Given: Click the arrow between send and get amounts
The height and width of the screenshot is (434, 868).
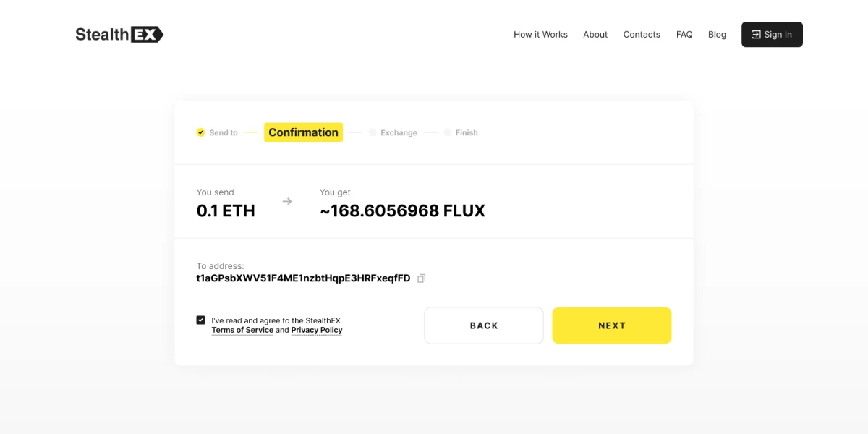Looking at the screenshot, I should (x=287, y=202).
